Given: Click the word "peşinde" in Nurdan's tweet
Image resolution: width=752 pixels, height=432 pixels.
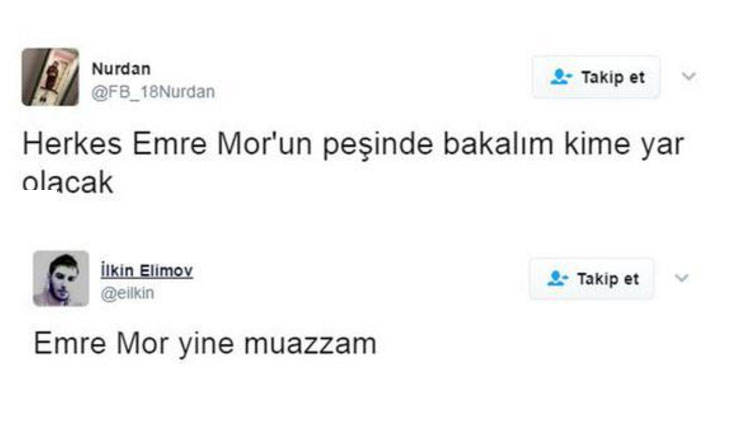Looking at the screenshot, I should pos(370,144).
